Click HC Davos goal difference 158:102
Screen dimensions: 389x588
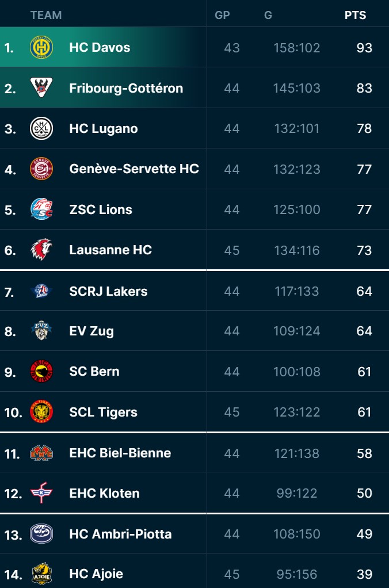tap(296, 48)
